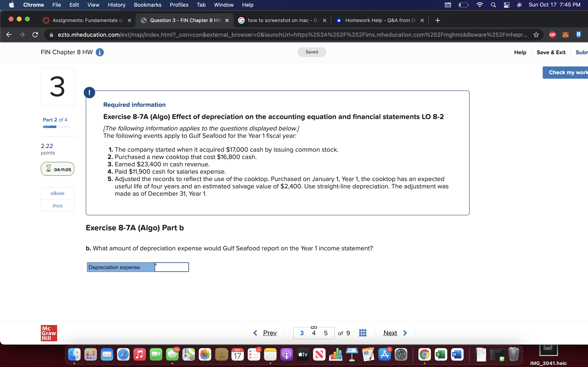The height and width of the screenshot is (367, 588).
Task: Click the bookmark star in the address bar
Action: pos(536,35)
